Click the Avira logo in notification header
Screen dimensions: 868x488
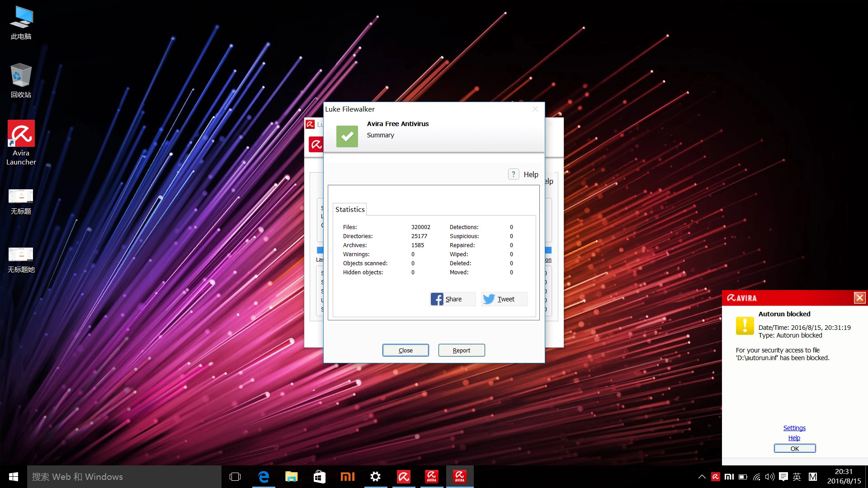click(742, 298)
